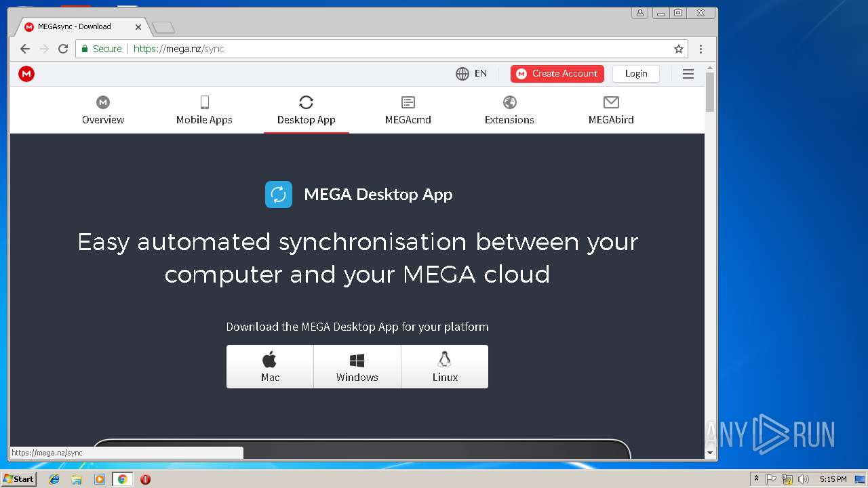Click the MEGA Desktop App sync icon
Screen dimensions: 868x488
279,195
